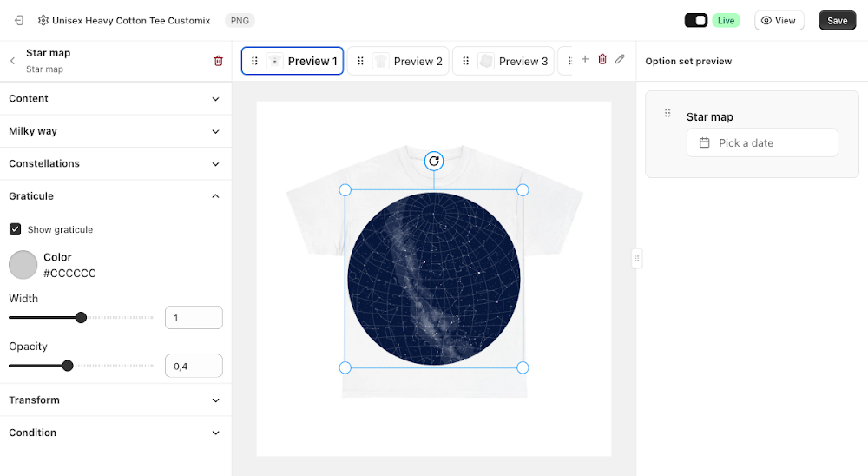The height and width of the screenshot is (476, 868).
Task: Expand the Condition section
Action: [x=115, y=433]
